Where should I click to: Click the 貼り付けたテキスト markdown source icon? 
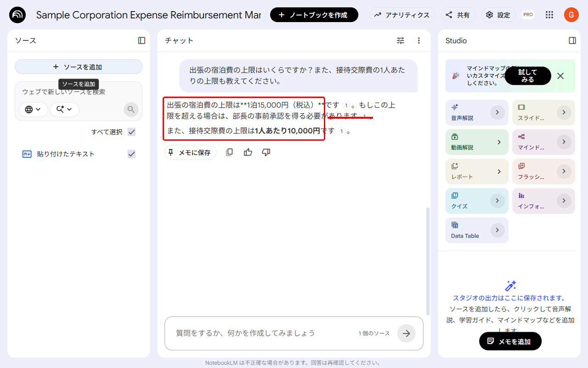[27, 154]
